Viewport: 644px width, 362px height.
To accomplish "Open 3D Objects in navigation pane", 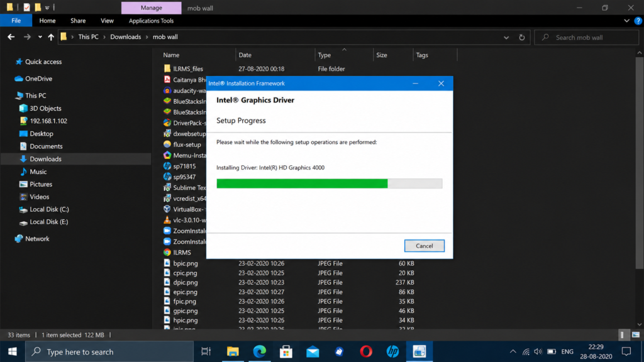I will pos(45,108).
